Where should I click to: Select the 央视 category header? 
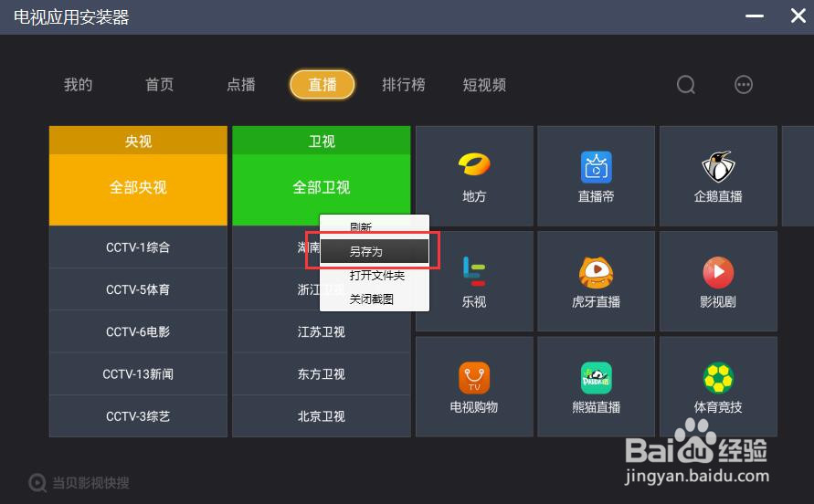point(138,141)
